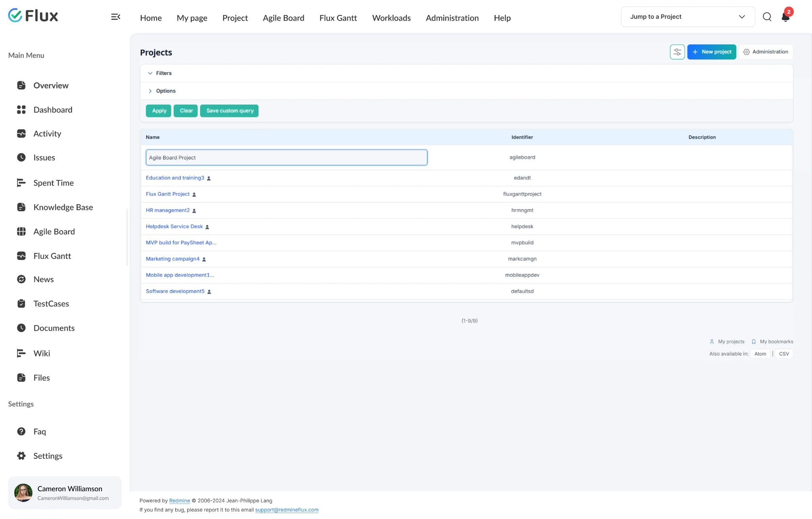Image resolution: width=812 pixels, height=519 pixels.
Task: Open search with the magnifier icon
Action: pos(767,17)
